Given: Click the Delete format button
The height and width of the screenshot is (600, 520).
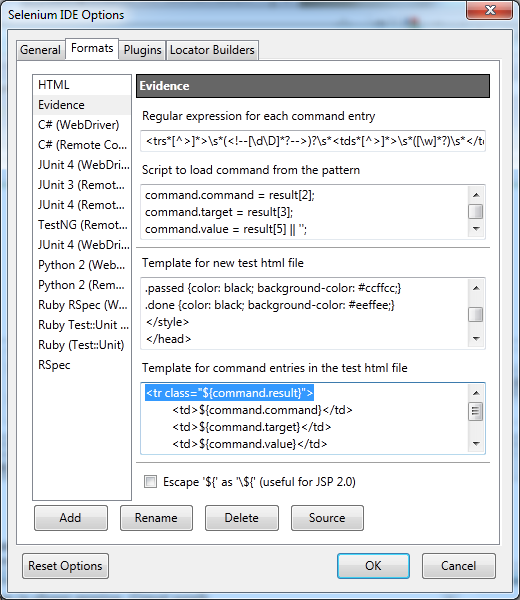Looking at the screenshot, I should coord(242,518).
